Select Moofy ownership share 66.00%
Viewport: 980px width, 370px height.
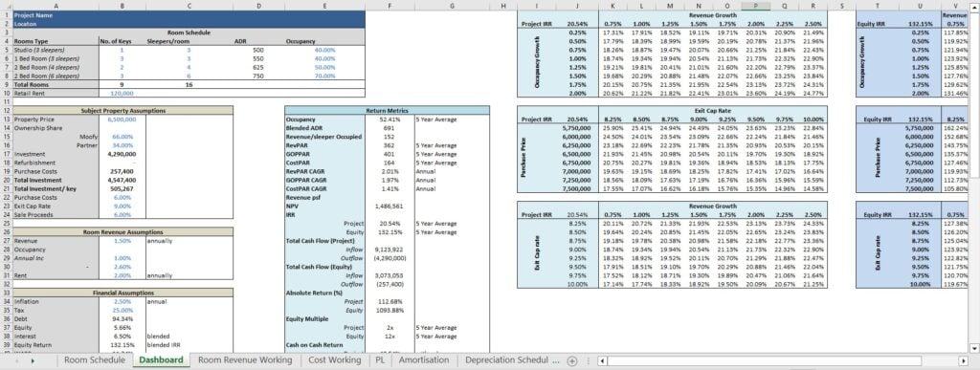coord(122,136)
